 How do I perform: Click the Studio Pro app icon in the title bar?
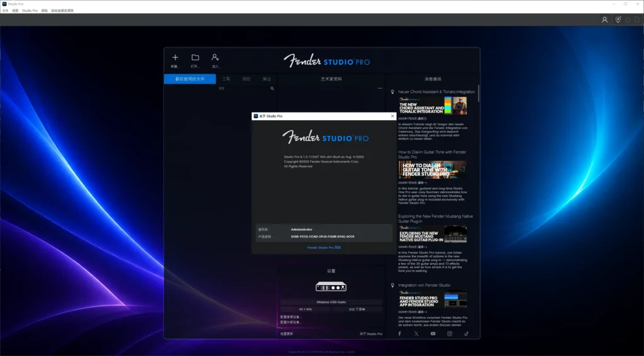(4, 4)
